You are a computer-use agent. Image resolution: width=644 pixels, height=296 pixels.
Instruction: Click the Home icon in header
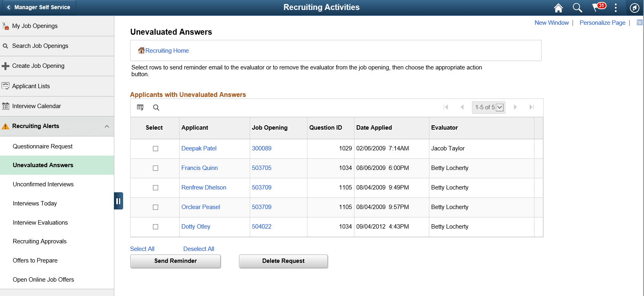click(x=558, y=8)
